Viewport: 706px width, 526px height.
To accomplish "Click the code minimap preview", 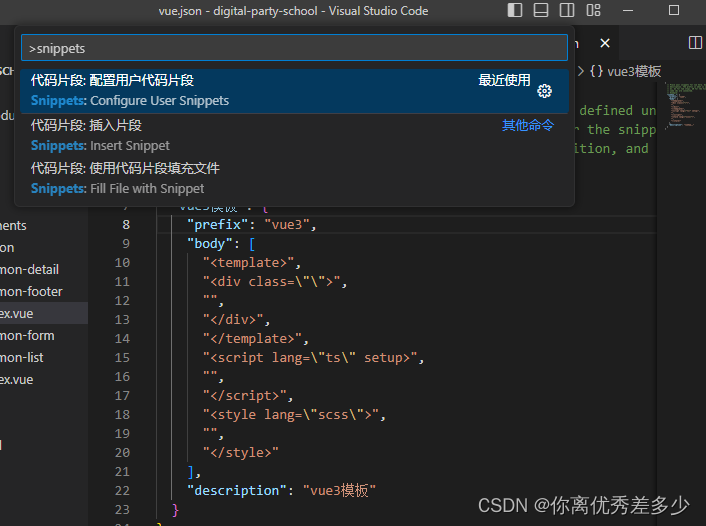I will click(x=685, y=106).
